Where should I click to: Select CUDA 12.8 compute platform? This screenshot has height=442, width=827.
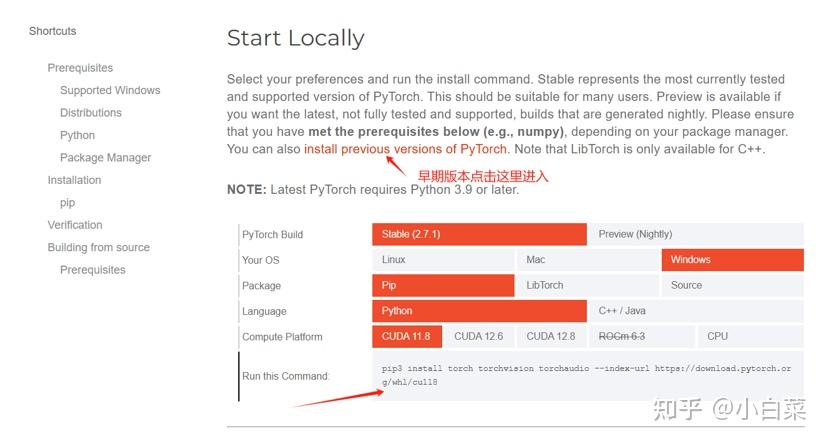[551, 336]
